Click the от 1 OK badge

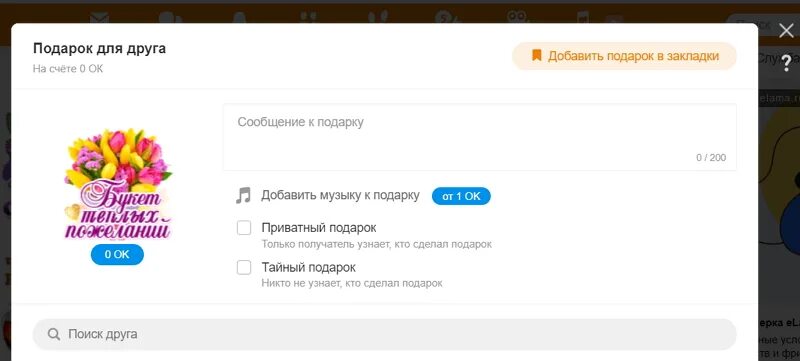pos(461,196)
